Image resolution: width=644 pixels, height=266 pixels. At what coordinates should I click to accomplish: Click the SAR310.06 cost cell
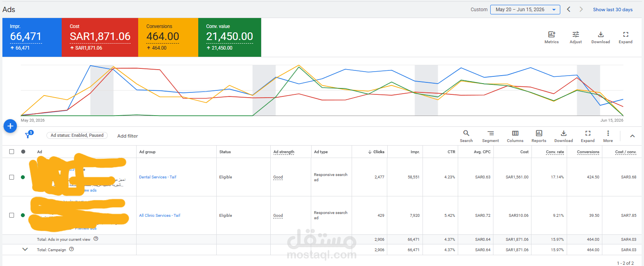point(519,216)
